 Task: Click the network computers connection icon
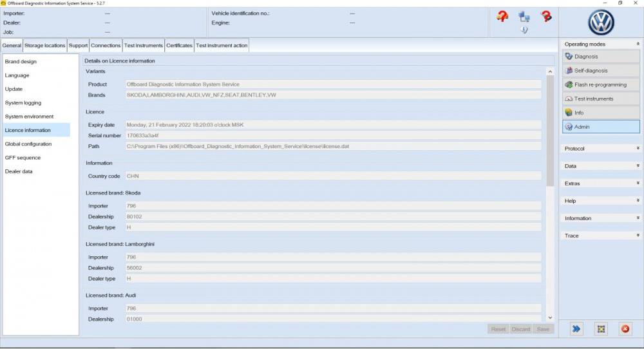coord(524,17)
